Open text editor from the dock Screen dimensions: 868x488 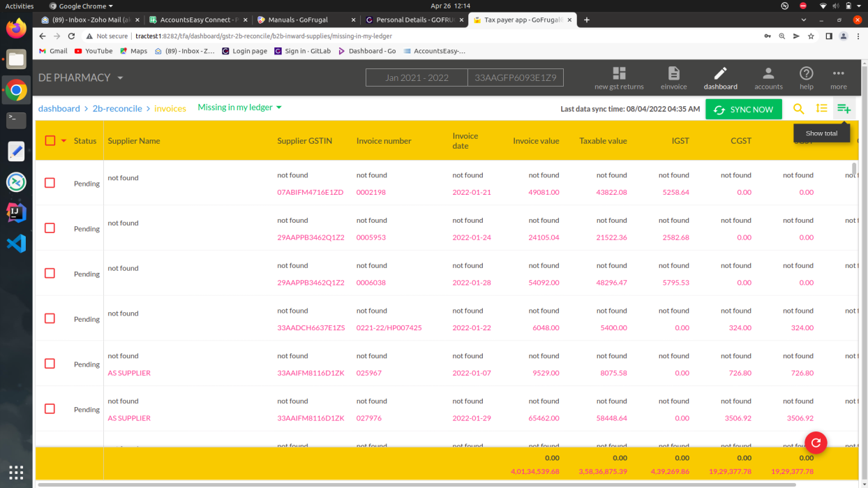tap(16, 151)
